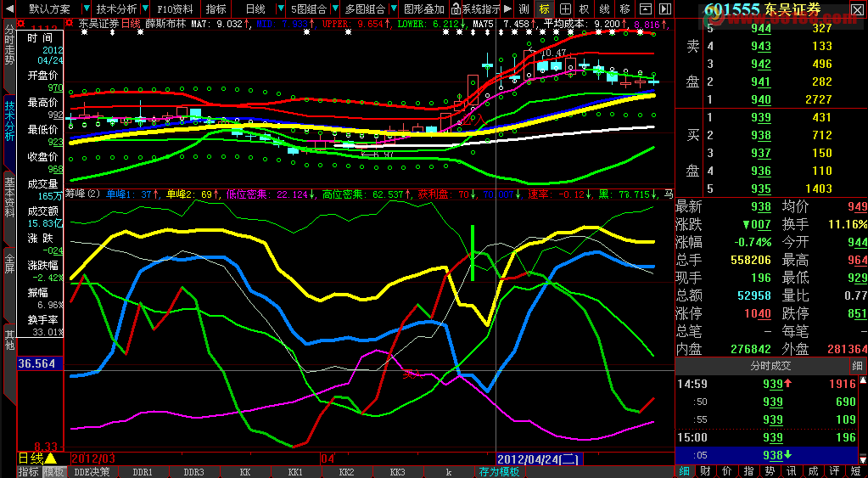Expand dropdown arrow after 技术分析

click(x=145, y=8)
